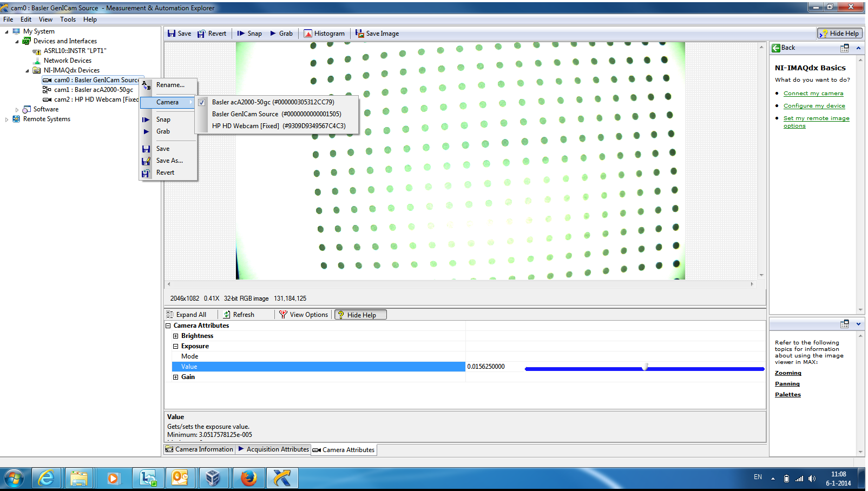
Task: Collapse the Exposure attribute
Action: [175, 346]
